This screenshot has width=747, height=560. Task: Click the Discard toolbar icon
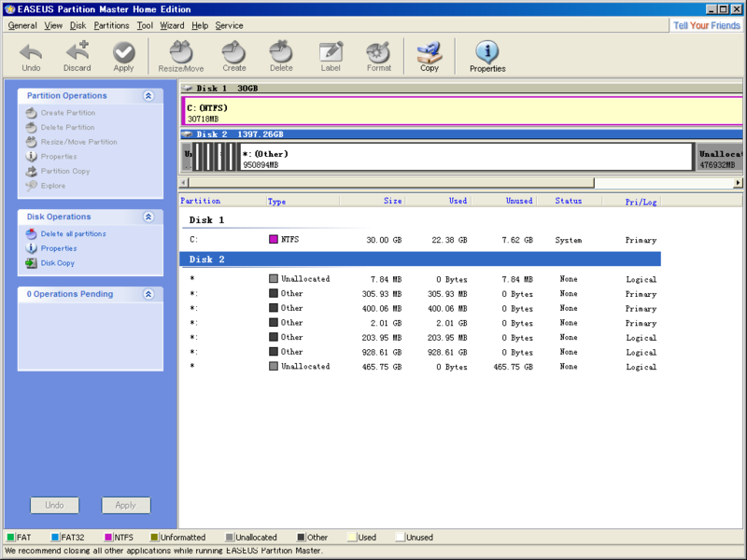(x=78, y=57)
